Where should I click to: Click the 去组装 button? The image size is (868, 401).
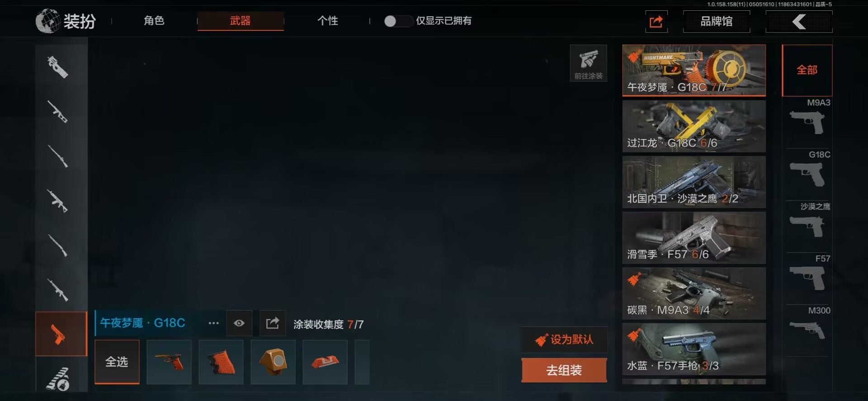point(564,370)
